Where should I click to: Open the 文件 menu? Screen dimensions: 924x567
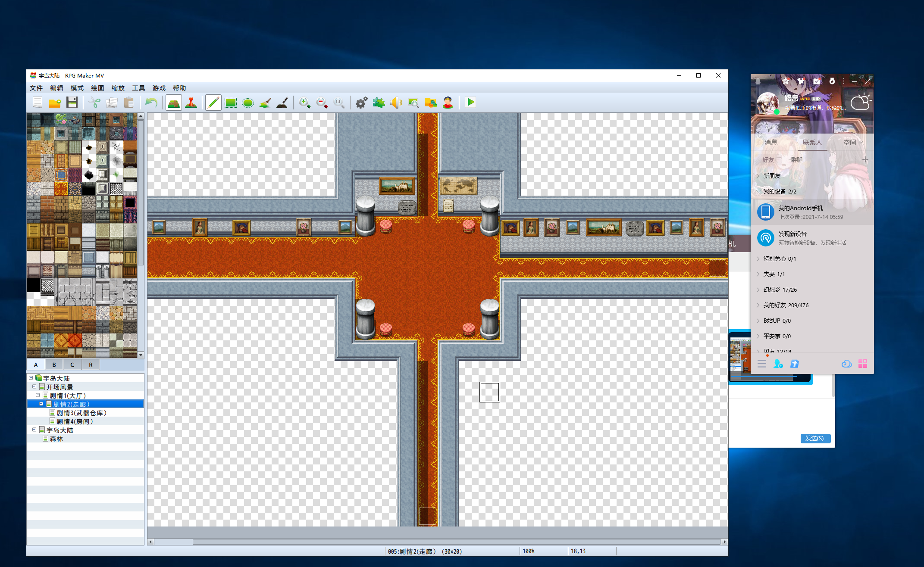pyautogui.click(x=36, y=88)
